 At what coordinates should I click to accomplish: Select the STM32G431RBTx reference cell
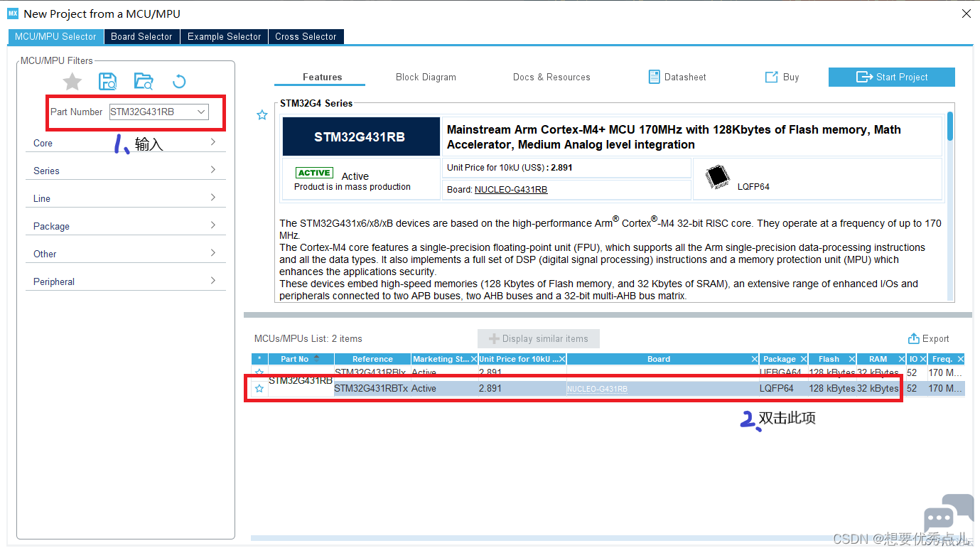[371, 389]
